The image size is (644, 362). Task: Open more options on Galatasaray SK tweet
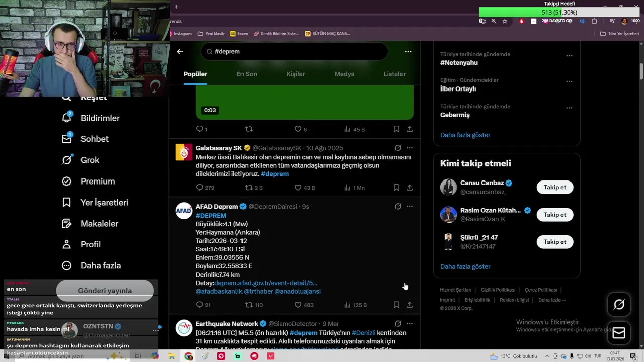(x=410, y=148)
